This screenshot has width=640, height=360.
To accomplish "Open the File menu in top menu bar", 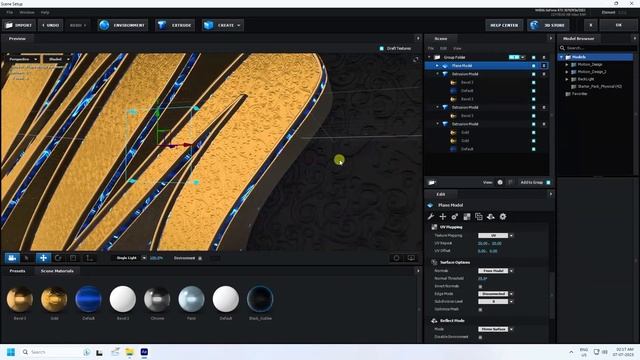I will click(9, 13).
